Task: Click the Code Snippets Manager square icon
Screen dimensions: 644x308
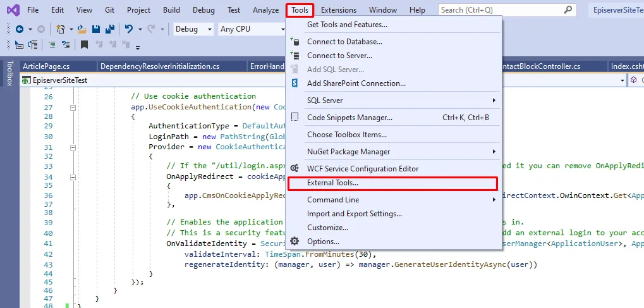Action: (x=295, y=118)
